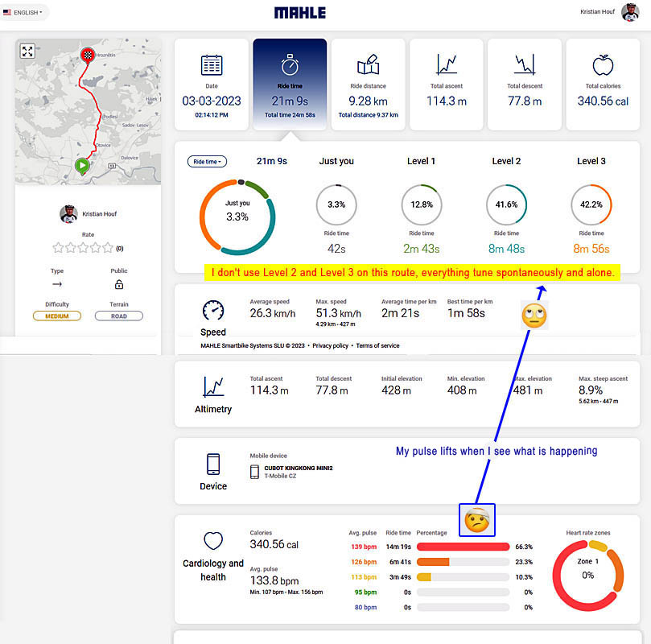
Task: Expand the map to fullscreen
Action: coord(27,52)
